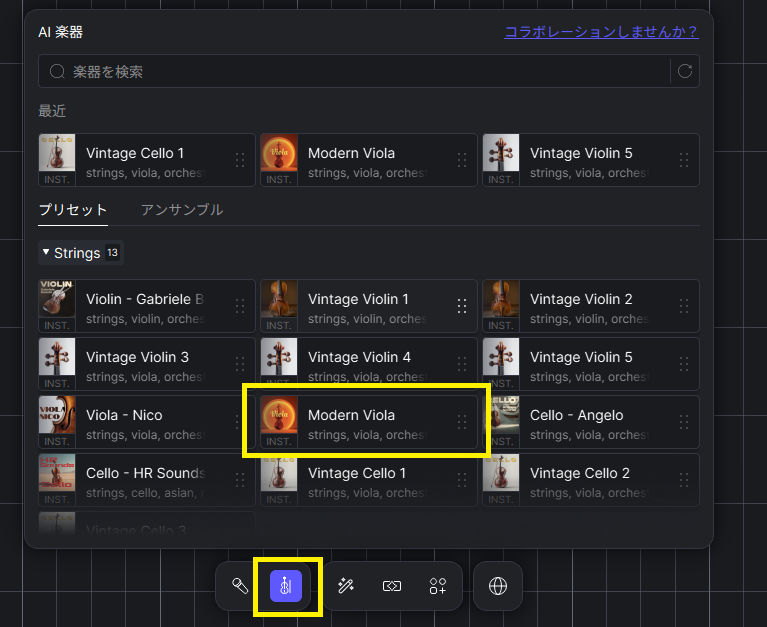Select the プリセット tab
This screenshot has width=767, height=627.
click(73, 210)
